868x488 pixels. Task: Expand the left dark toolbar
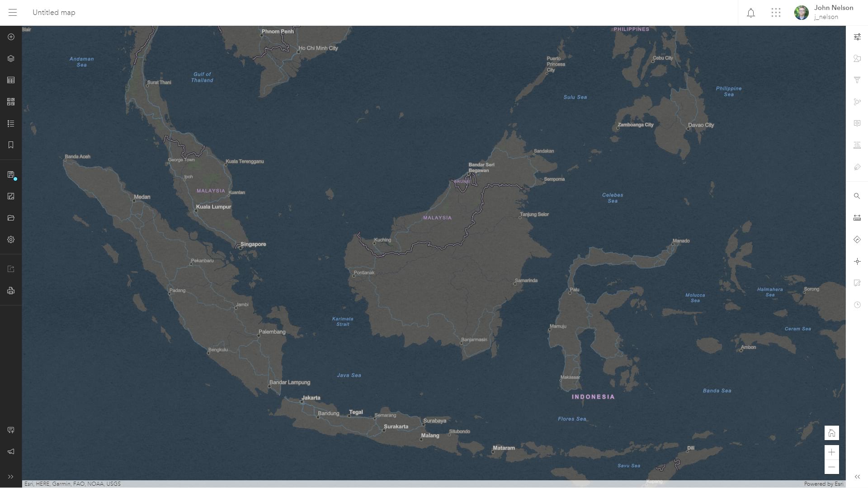tap(11, 477)
